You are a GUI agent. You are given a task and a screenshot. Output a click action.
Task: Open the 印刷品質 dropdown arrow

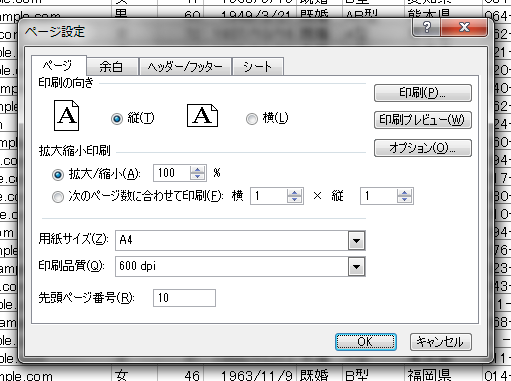356,267
